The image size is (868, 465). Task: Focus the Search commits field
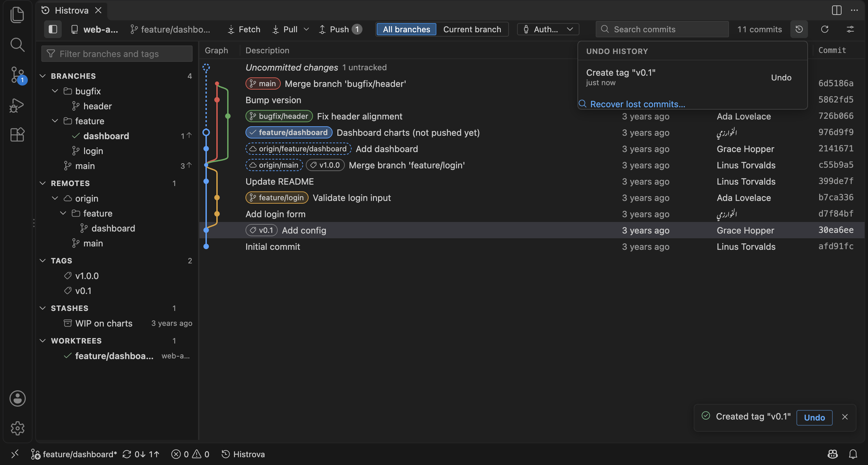coord(662,29)
